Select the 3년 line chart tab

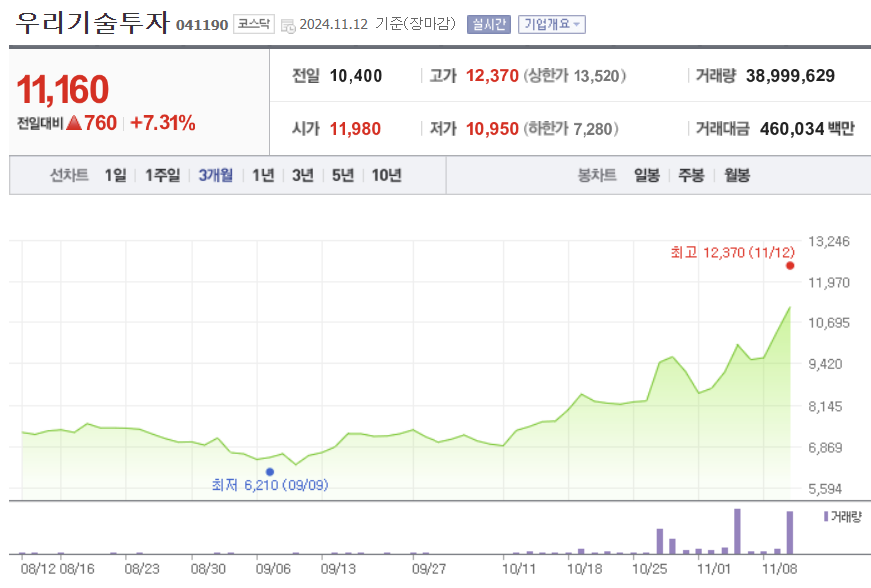pyautogui.click(x=303, y=176)
